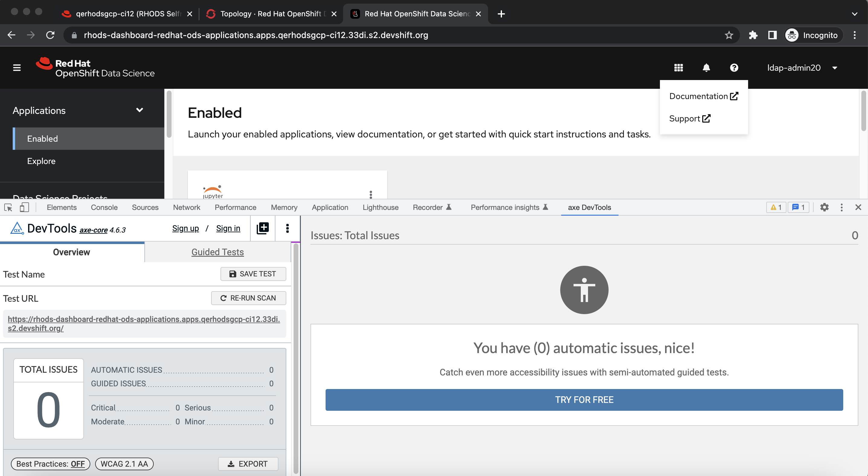Collapse the Applications navigation section
This screenshot has width=868, height=476.
pyautogui.click(x=139, y=110)
